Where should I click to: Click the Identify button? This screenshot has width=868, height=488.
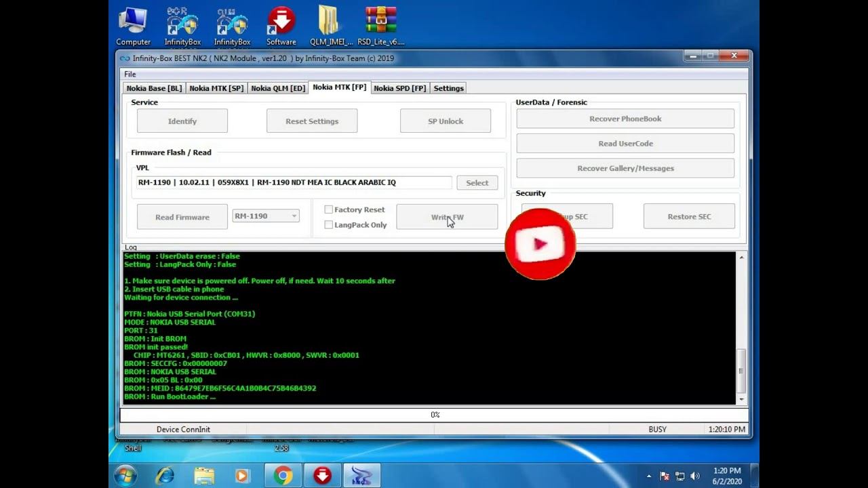182,121
